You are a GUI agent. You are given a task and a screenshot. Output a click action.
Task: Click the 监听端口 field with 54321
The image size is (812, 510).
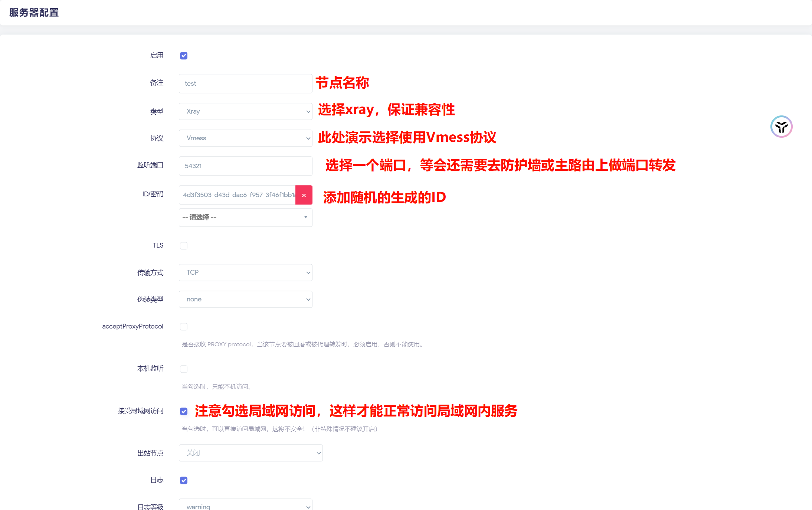(x=245, y=166)
